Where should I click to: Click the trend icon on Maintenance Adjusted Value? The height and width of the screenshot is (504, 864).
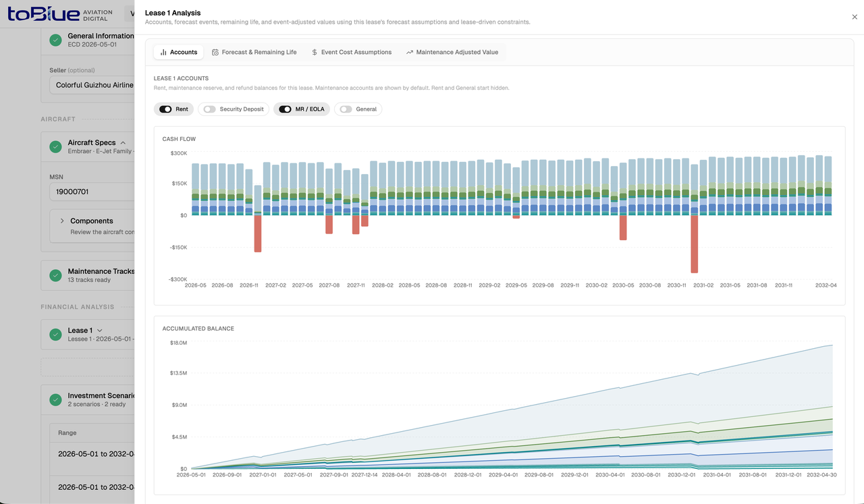pos(410,52)
